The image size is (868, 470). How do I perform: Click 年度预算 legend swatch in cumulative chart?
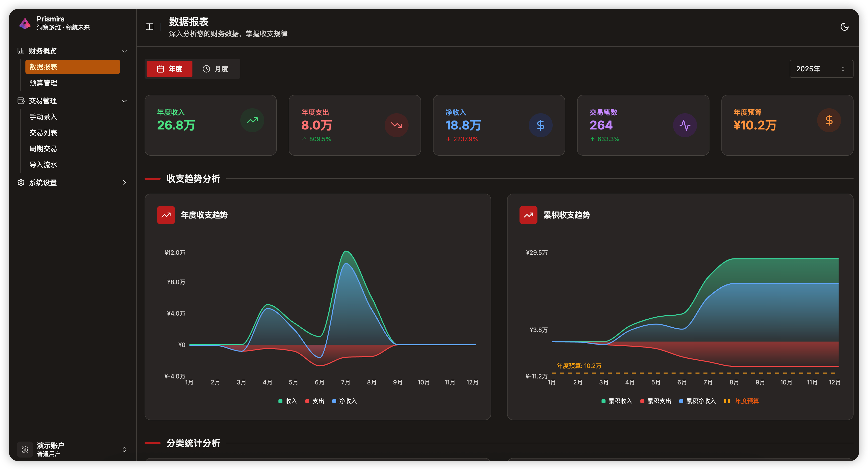pos(727,401)
